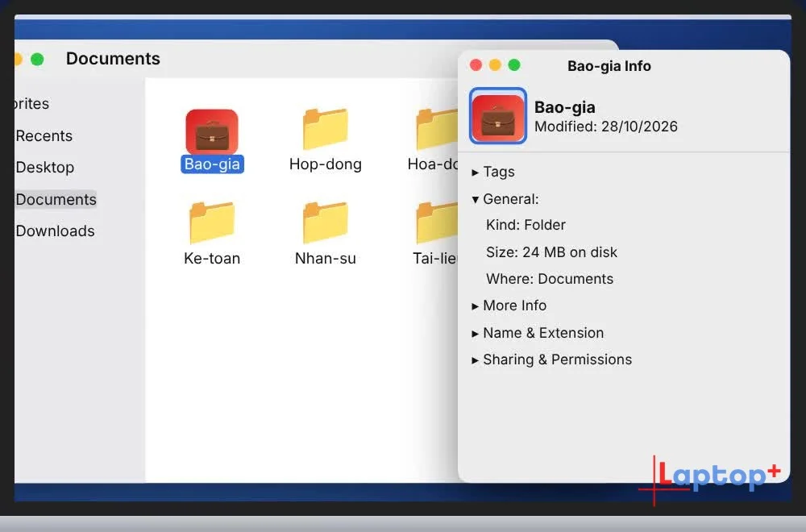
Task: Expand the Sharing & Permissions section
Action: 475,360
